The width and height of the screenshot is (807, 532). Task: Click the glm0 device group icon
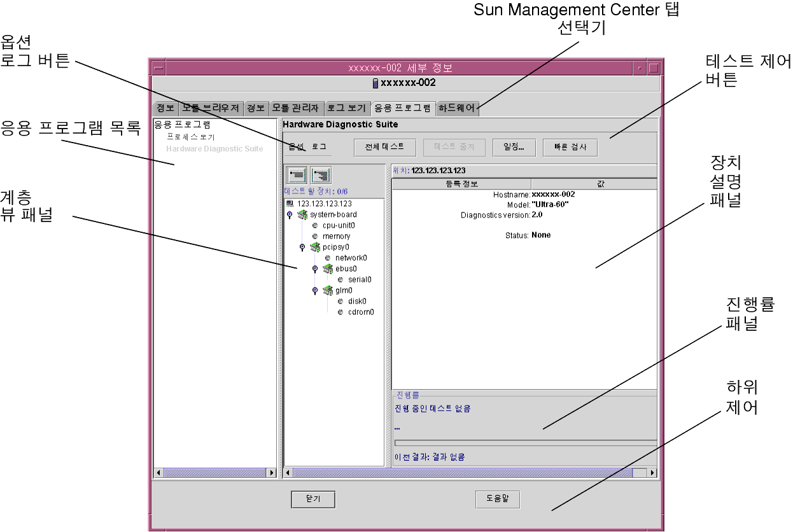coord(328,290)
